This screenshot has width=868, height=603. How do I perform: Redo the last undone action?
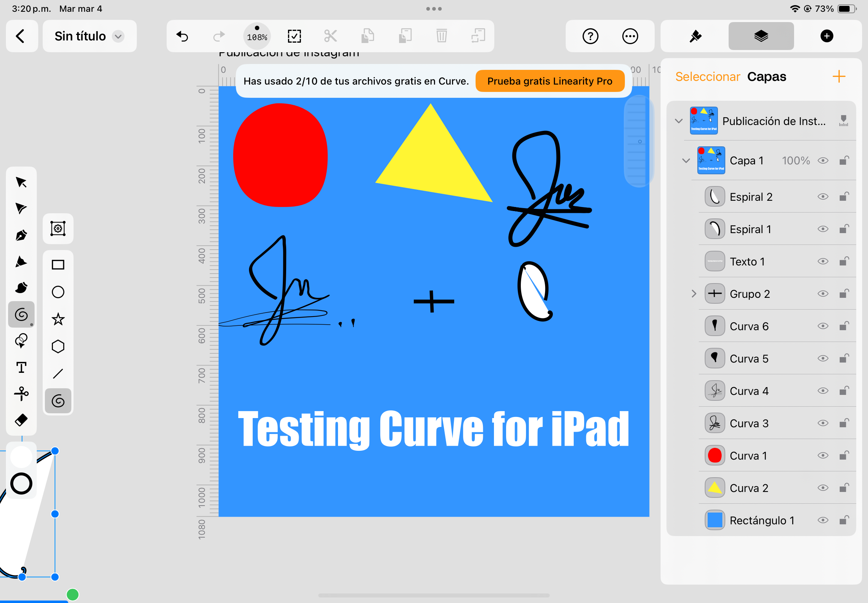[219, 36]
